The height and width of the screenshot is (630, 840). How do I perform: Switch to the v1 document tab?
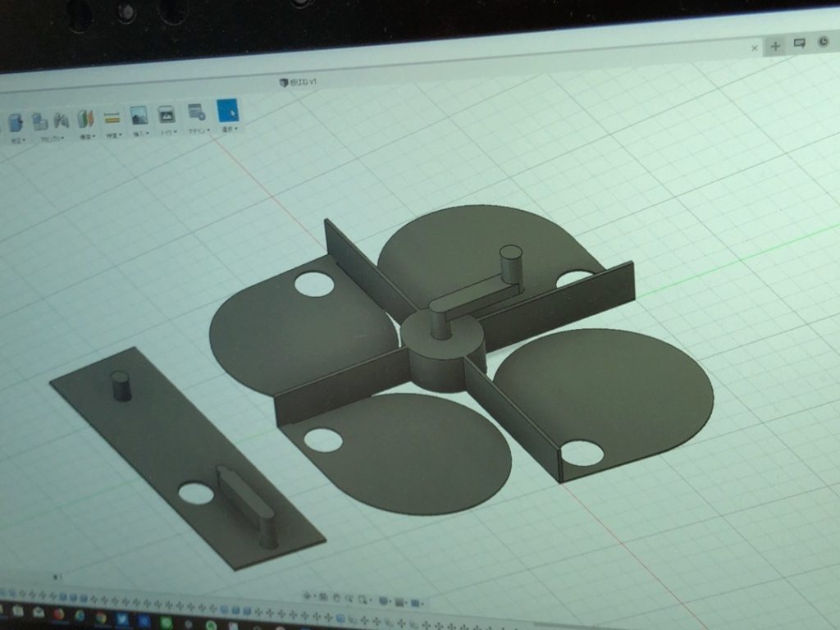click(300, 82)
